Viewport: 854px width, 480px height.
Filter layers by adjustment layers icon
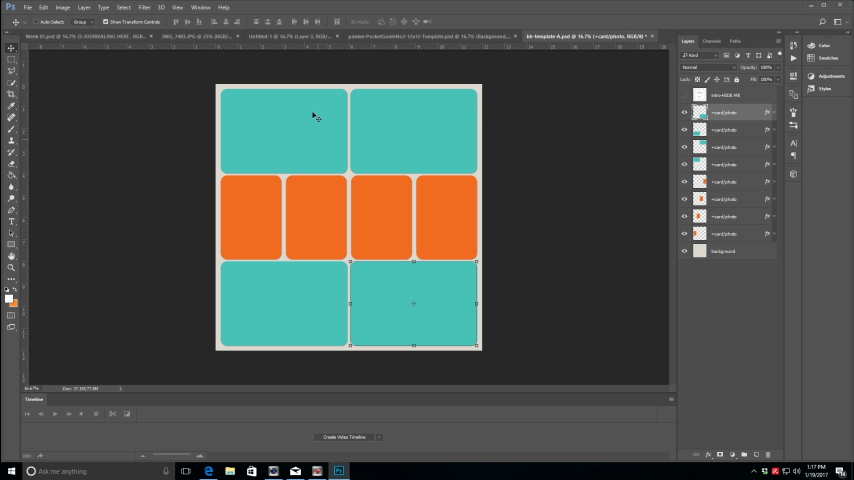(x=737, y=56)
